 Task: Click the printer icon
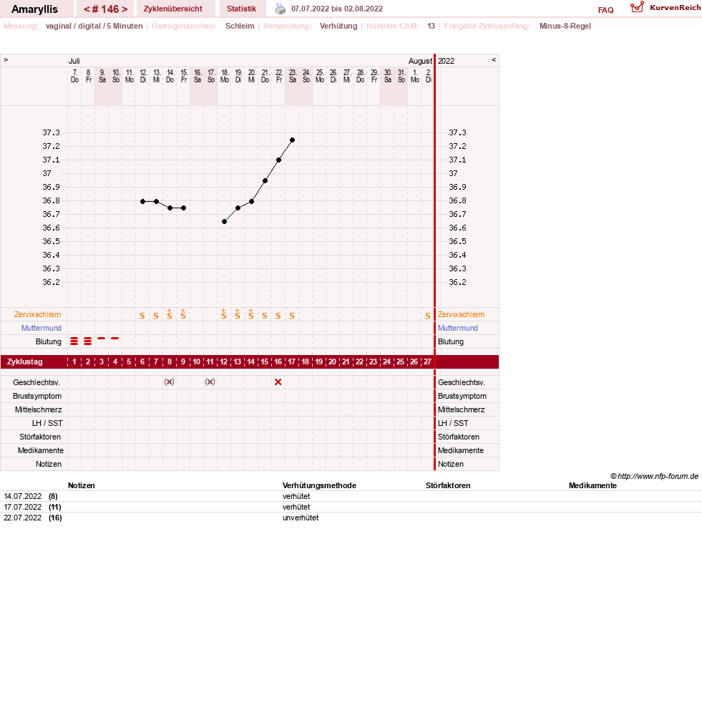[281, 9]
